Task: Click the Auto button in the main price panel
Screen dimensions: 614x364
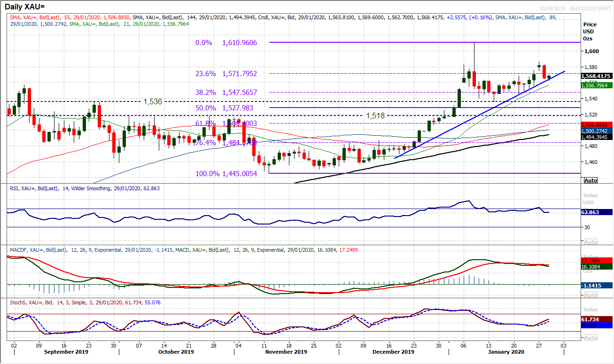Action: pyautogui.click(x=590, y=180)
